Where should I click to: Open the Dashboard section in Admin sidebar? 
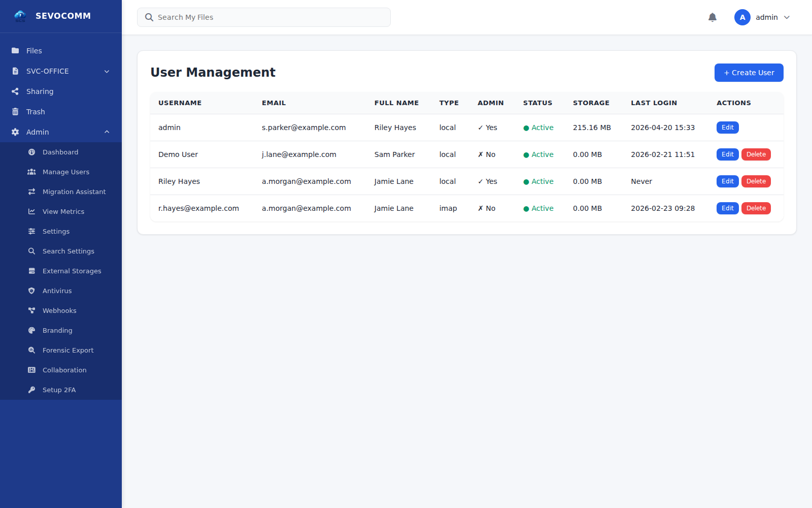tap(60, 152)
